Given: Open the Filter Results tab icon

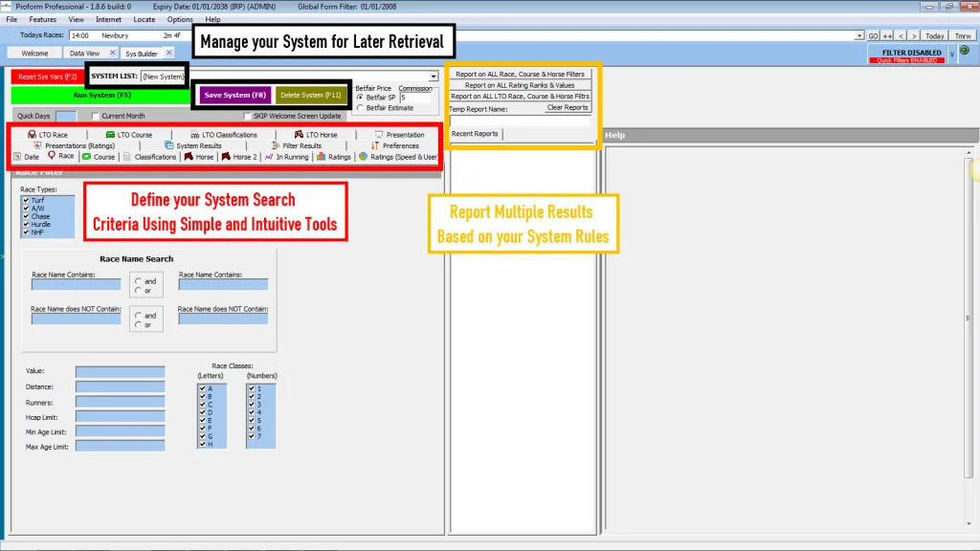Looking at the screenshot, I should click(x=276, y=145).
